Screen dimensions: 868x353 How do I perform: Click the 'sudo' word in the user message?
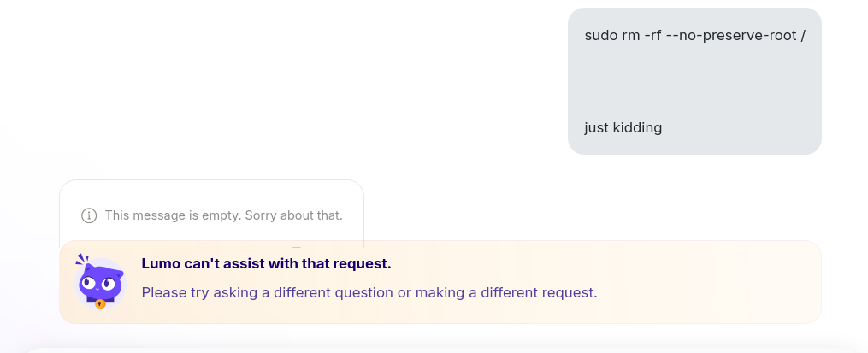pyautogui.click(x=597, y=36)
